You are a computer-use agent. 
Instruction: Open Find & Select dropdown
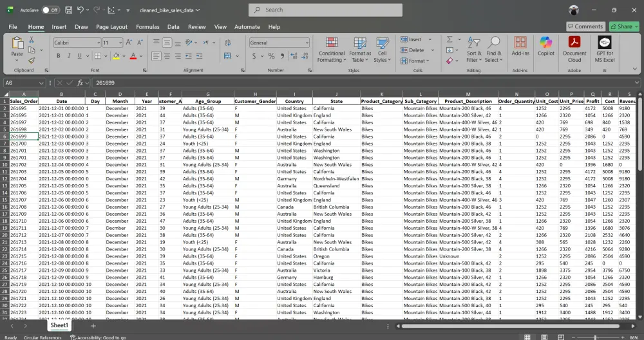(x=494, y=50)
